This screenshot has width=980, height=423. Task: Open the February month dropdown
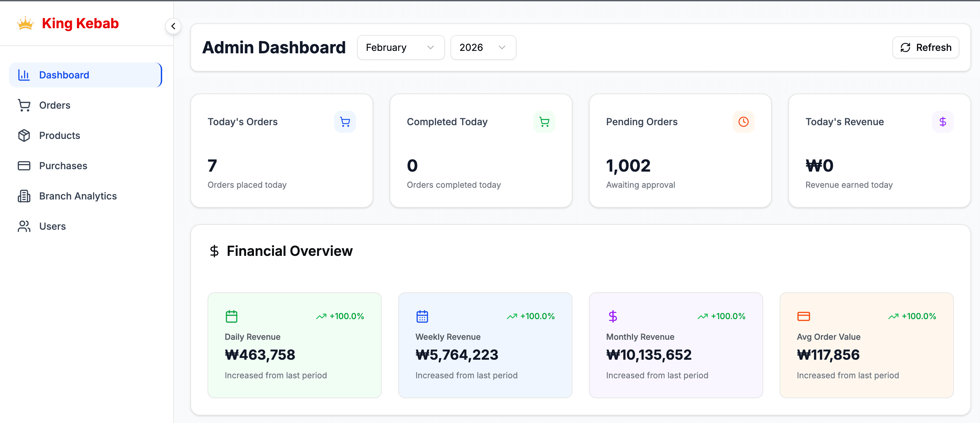pos(400,47)
